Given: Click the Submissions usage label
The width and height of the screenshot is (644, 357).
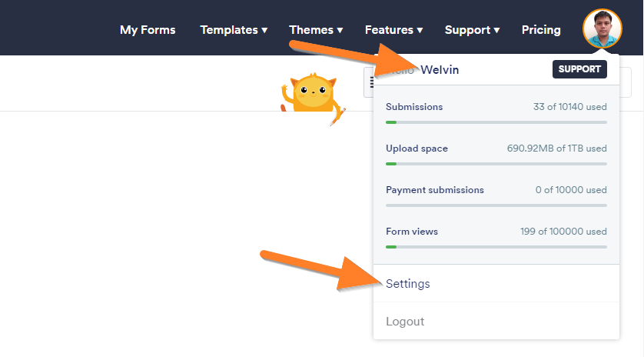Looking at the screenshot, I should point(414,107).
